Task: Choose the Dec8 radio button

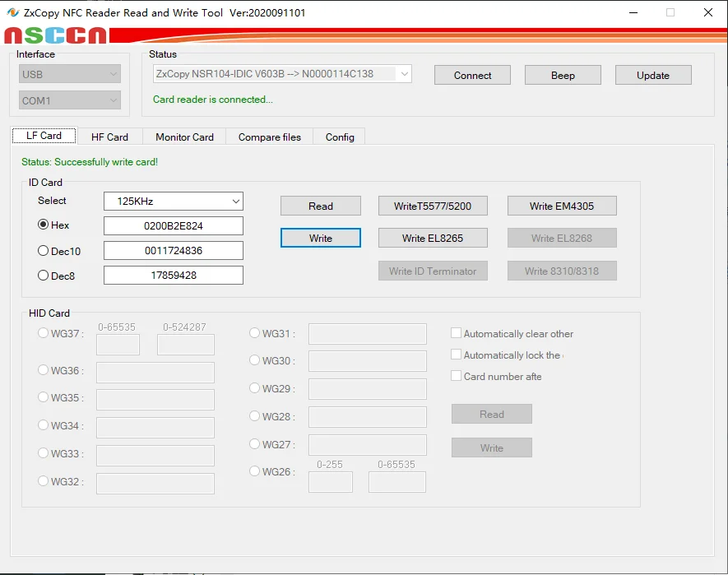Action: click(44, 276)
